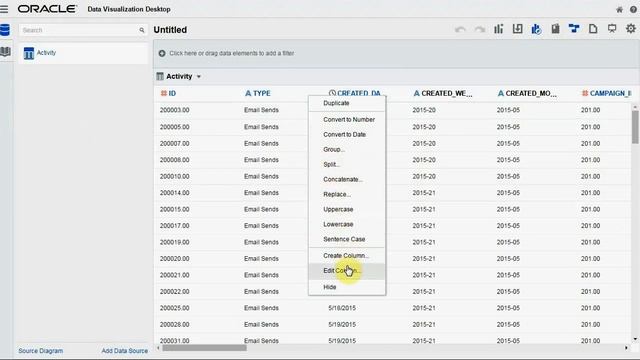Image resolution: width=640 pixels, height=360 pixels.
Task: Click date cell 5/18/2015
Action: pos(342,308)
